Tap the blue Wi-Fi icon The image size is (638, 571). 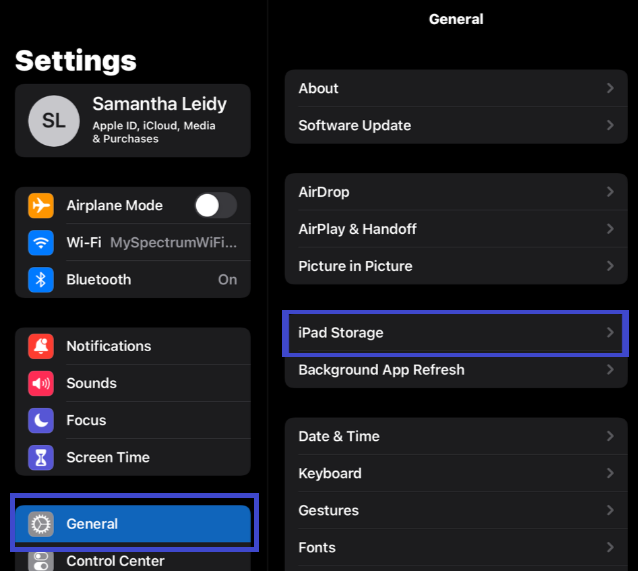coord(41,243)
